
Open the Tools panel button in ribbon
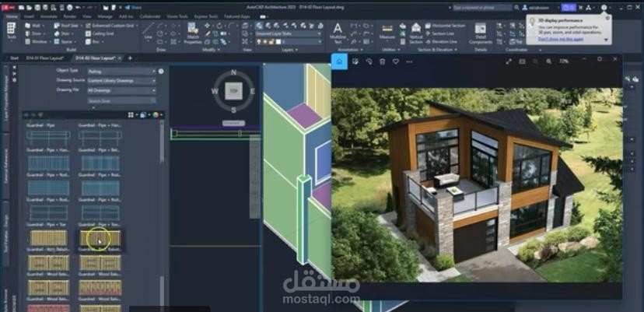(11, 31)
